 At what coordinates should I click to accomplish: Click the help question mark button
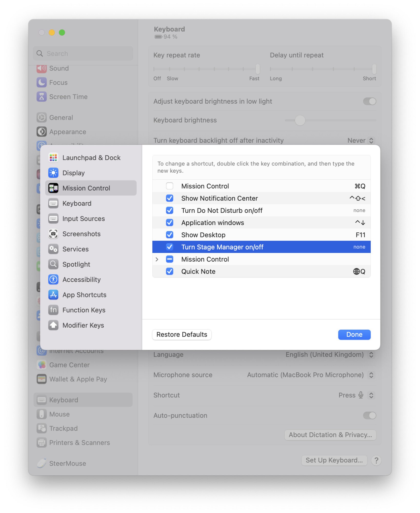click(376, 460)
